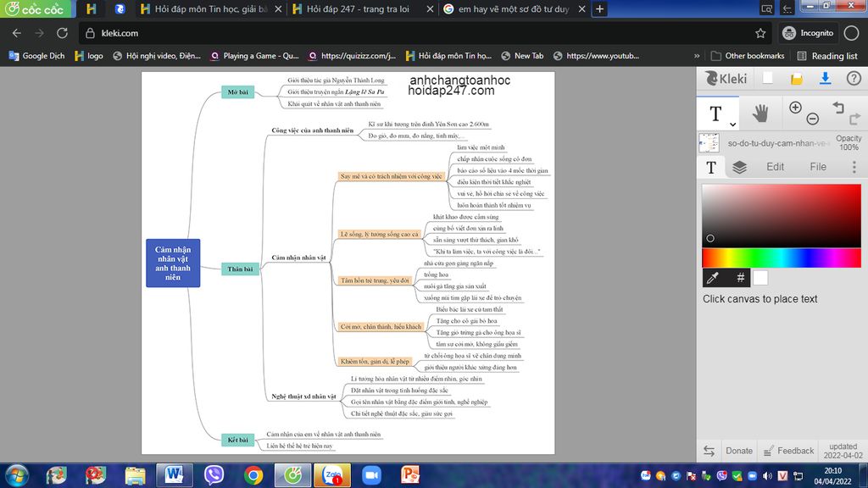This screenshot has width=868, height=488.
Task: Click the volume speaker tray icon
Action: 767,476
